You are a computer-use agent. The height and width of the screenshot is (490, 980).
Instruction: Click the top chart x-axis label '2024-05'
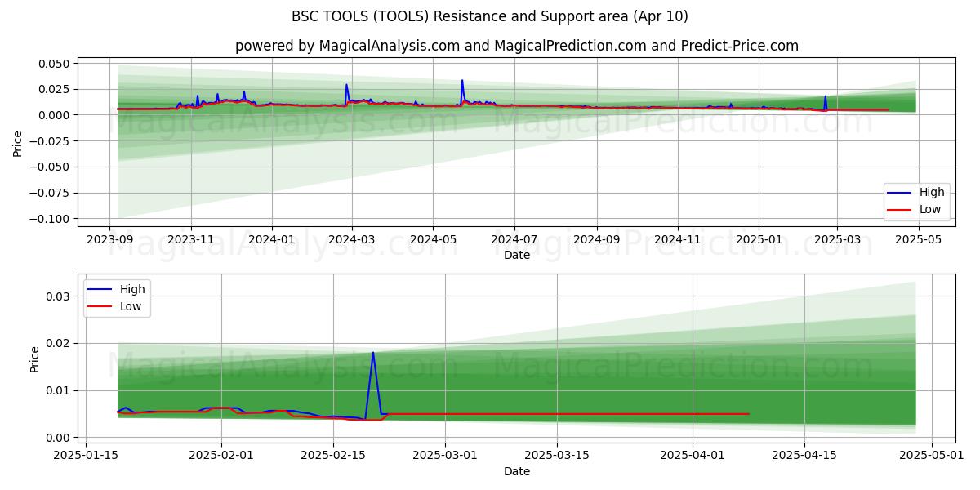tap(432, 239)
